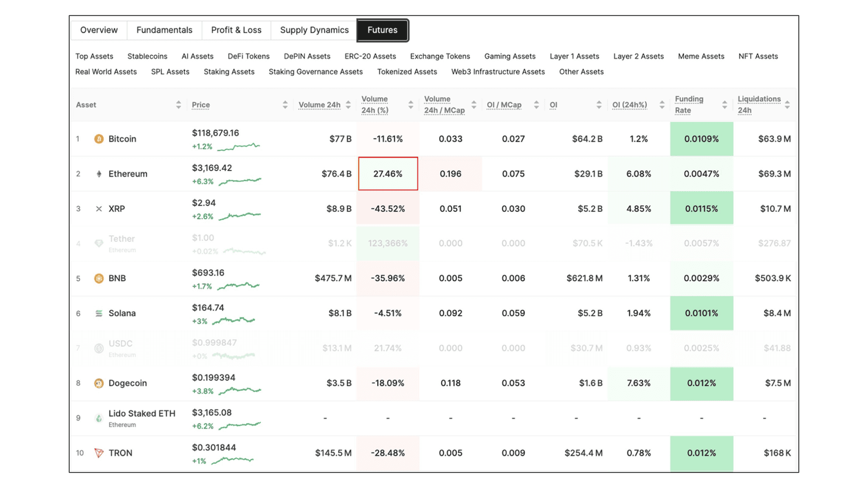The height and width of the screenshot is (488, 868).
Task: Click the TRON logo icon
Action: click(x=99, y=453)
